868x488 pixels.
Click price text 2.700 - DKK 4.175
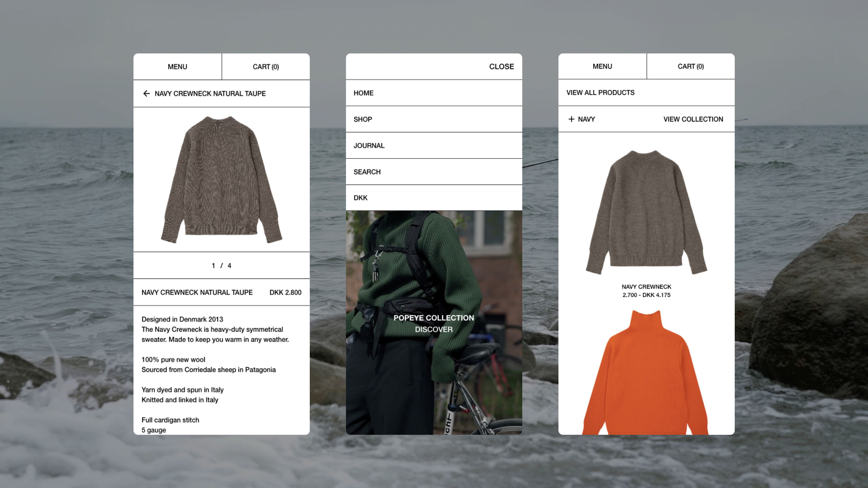coord(646,295)
